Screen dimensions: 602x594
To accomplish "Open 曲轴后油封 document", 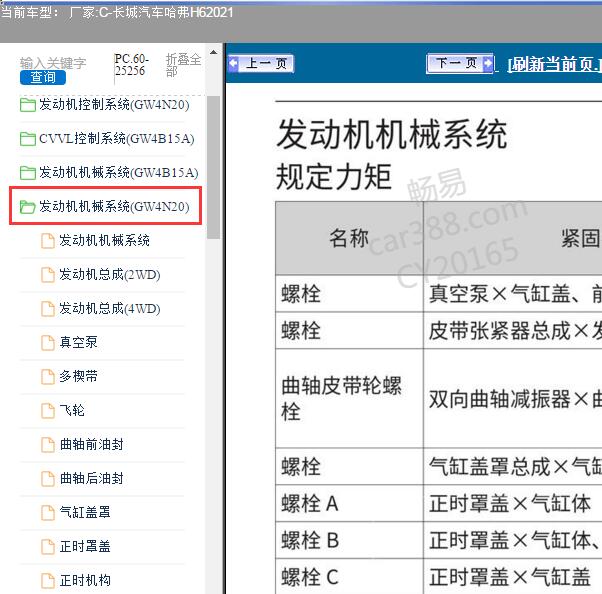I will tap(91, 478).
